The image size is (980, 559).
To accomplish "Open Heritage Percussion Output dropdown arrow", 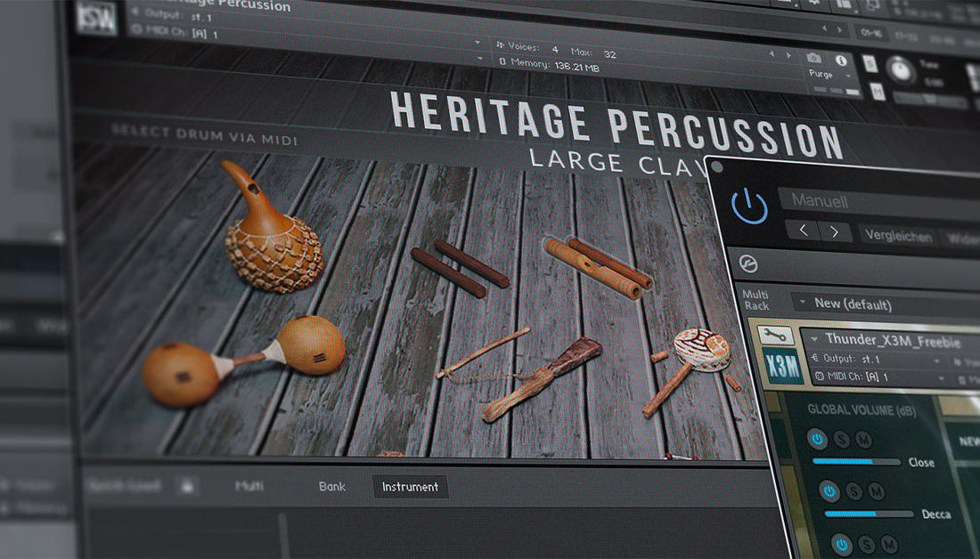I will (x=477, y=43).
